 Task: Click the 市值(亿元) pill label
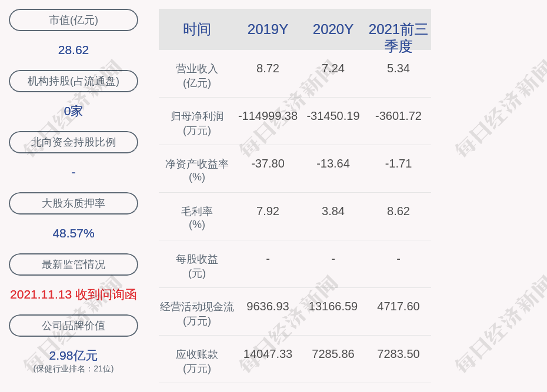pyautogui.click(x=74, y=20)
